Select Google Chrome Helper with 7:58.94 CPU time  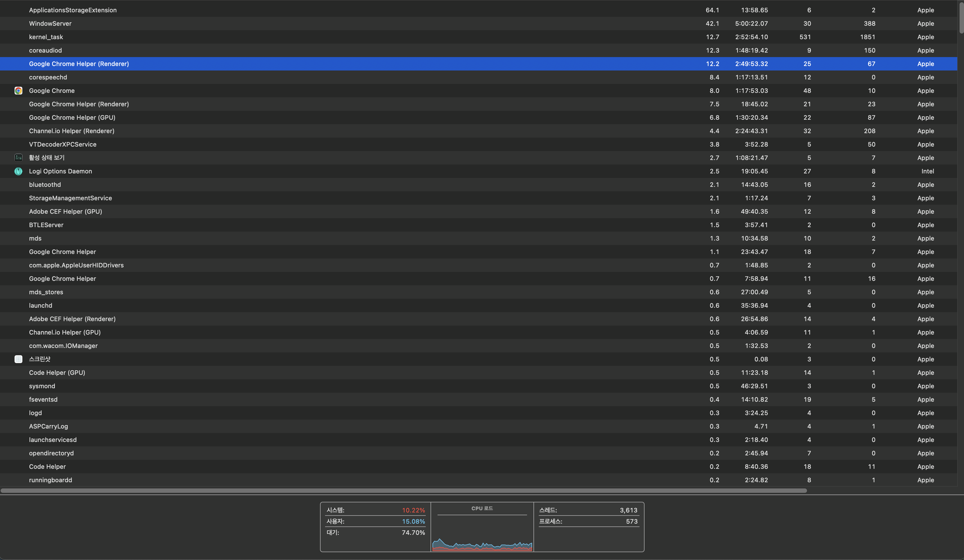tap(479, 279)
